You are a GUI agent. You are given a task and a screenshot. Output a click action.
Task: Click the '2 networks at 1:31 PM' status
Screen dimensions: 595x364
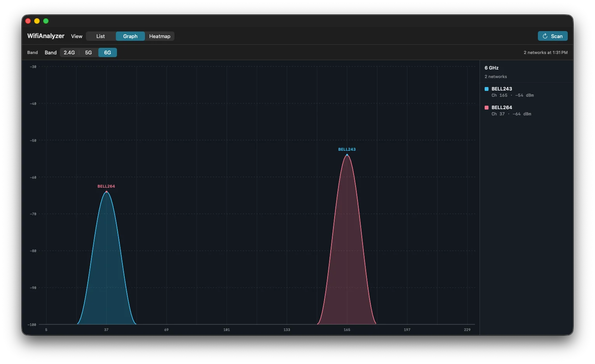[x=546, y=52]
